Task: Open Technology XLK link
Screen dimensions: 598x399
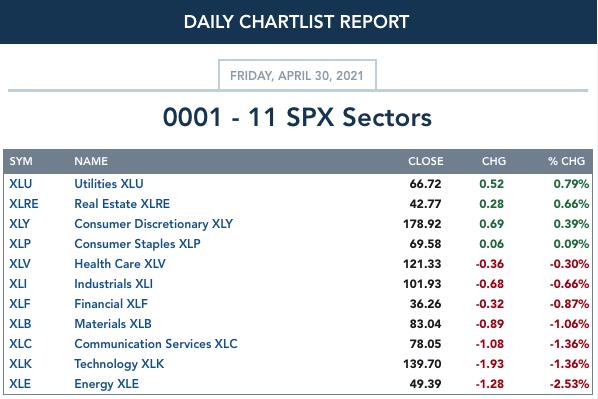Action: (x=119, y=364)
